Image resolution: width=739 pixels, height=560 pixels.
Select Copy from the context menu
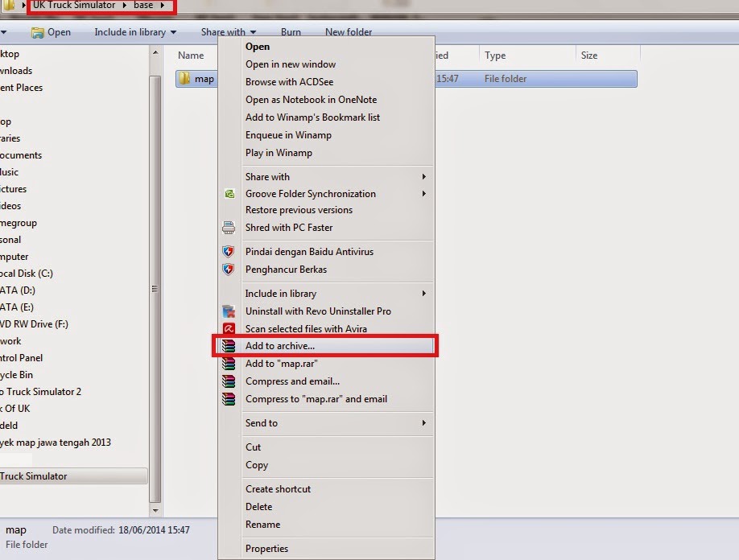point(257,465)
